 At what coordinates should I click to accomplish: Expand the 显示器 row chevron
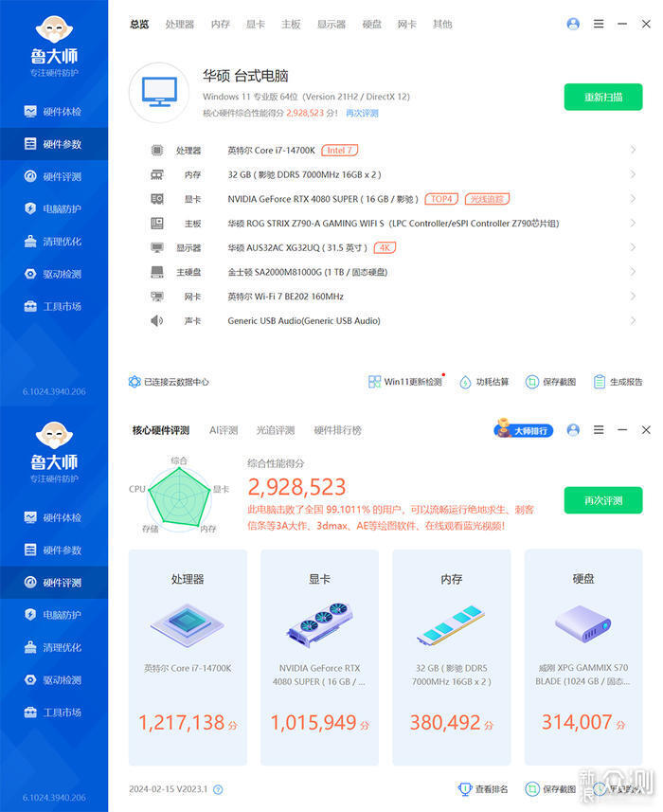[x=633, y=247]
